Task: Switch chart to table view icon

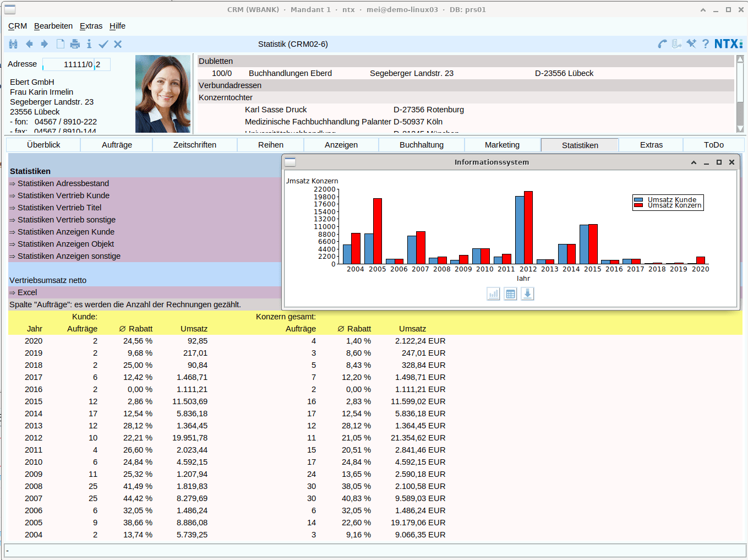Action: (x=510, y=294)
